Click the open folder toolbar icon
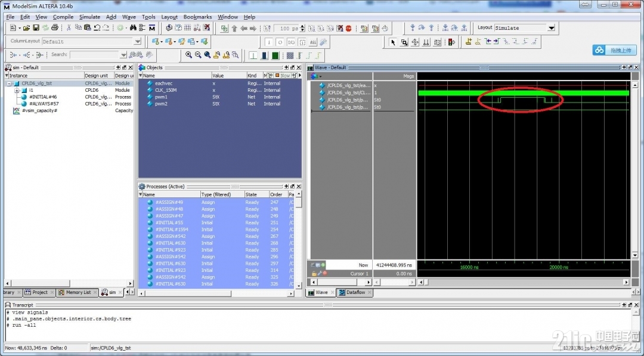Viewport: 644px width, 356px height. [x=26, y=28]
